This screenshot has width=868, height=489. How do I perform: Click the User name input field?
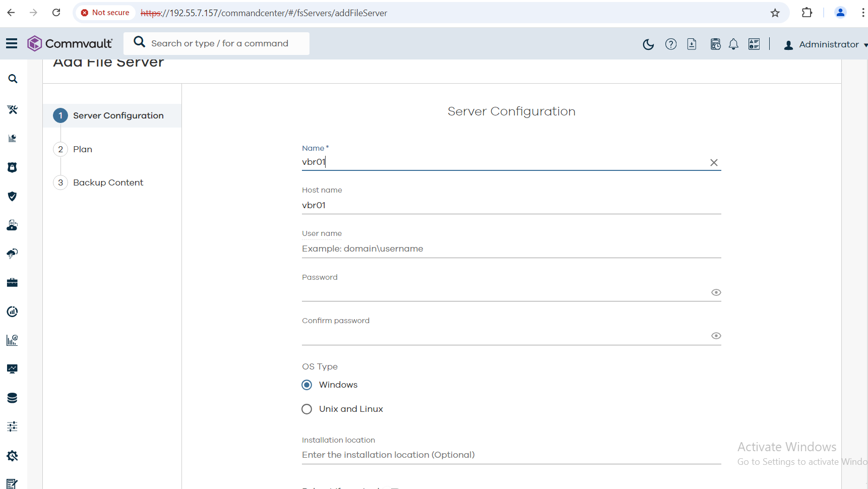point(511,249)
